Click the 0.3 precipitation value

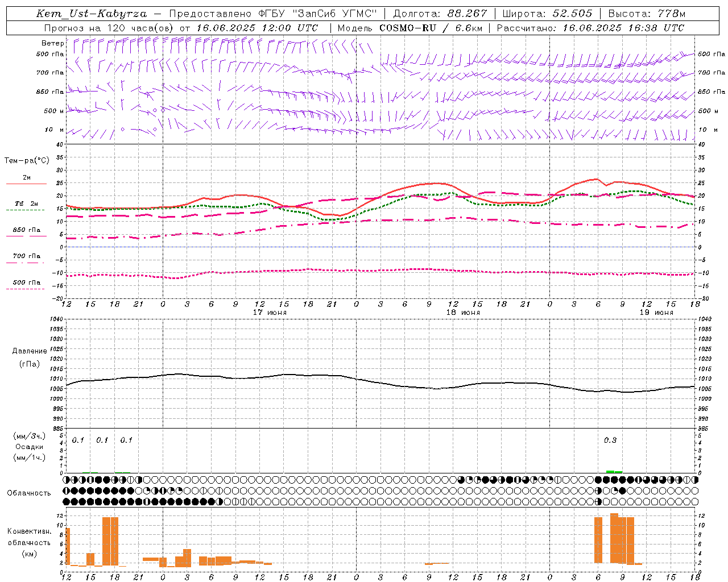[x=610, y=440]
